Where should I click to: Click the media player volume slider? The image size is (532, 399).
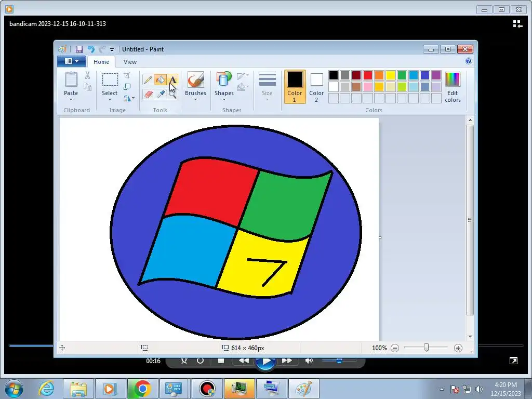point(339,361)
